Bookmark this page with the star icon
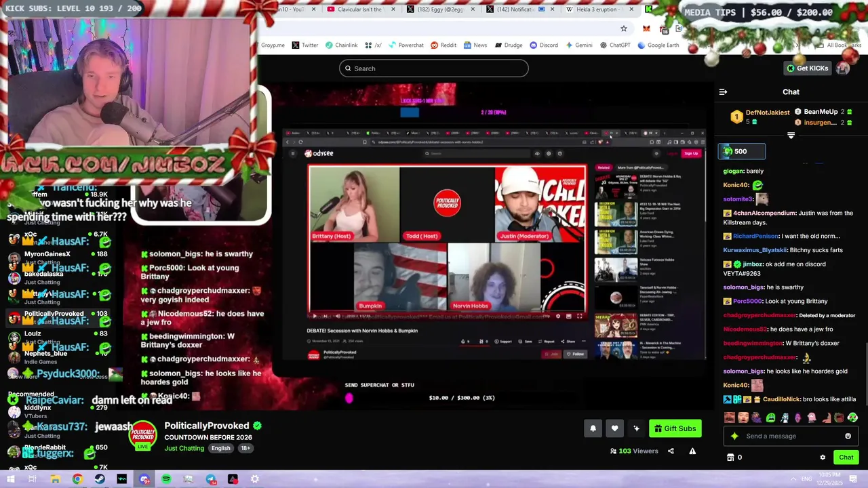 (623, 28)
